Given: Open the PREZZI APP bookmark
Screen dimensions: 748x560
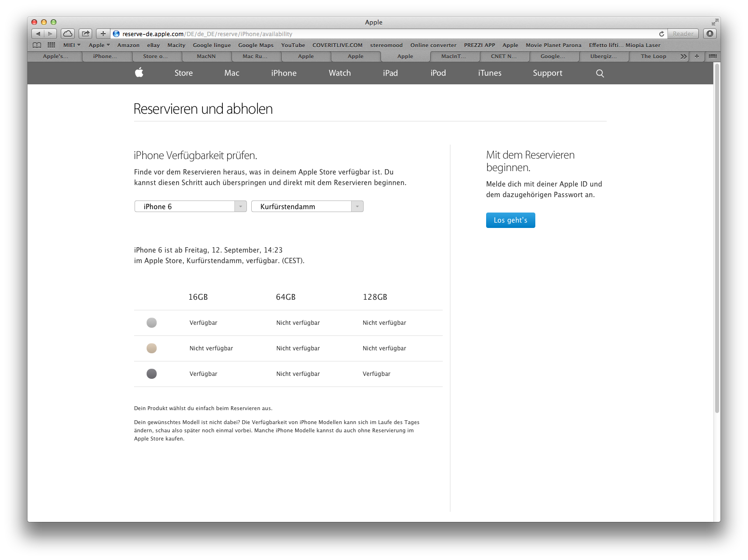Looking at the screenshot, I should [480, 45].
